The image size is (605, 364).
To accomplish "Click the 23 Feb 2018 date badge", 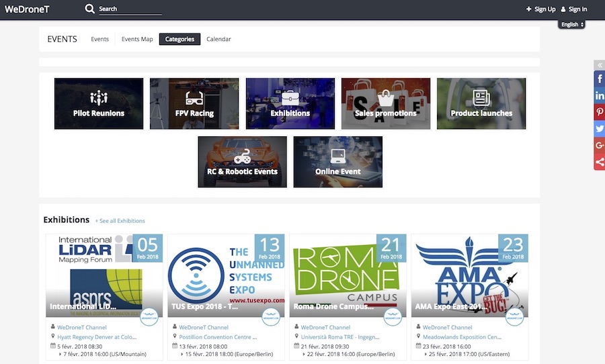I will click(x=513, y=248).
